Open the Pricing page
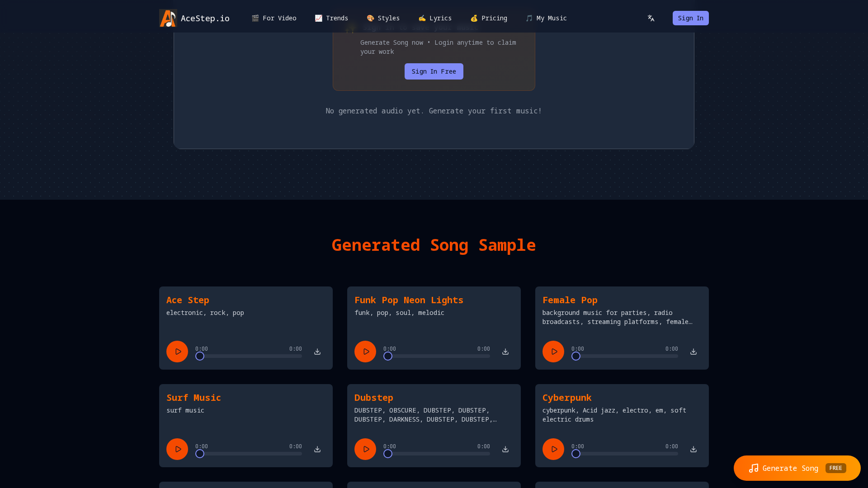The height and width of the screenshot is (488, 868). [x=489, y=18]
